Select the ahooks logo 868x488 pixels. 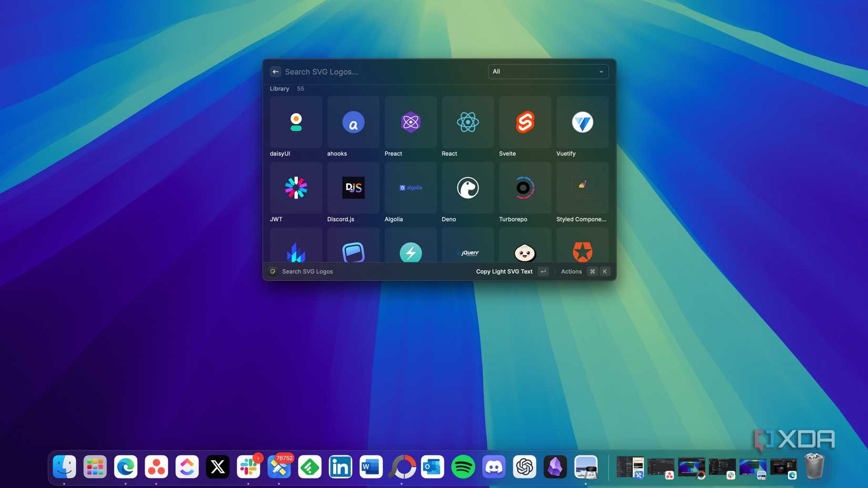coord(353,122)
